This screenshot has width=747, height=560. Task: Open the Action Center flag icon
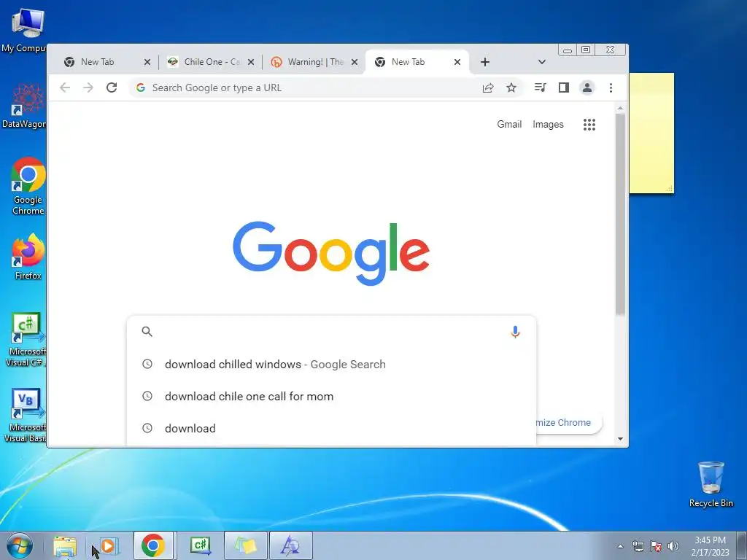pos(656,546)
